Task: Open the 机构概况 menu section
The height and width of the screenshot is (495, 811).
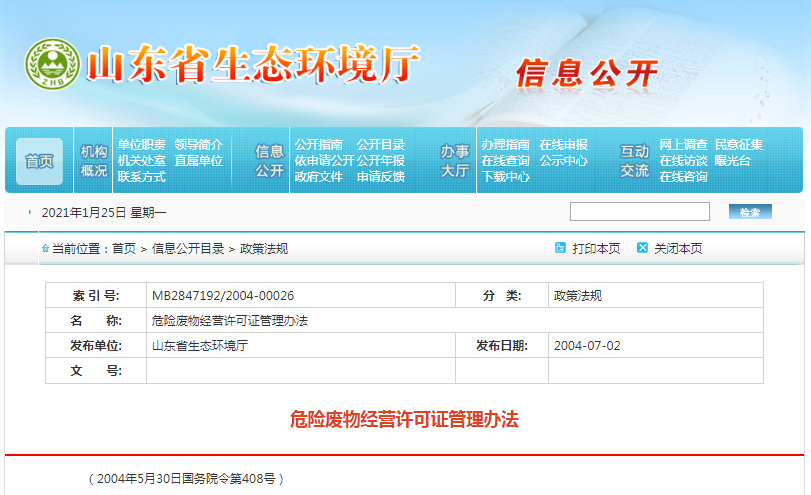Action: click(x=94, y=160)
